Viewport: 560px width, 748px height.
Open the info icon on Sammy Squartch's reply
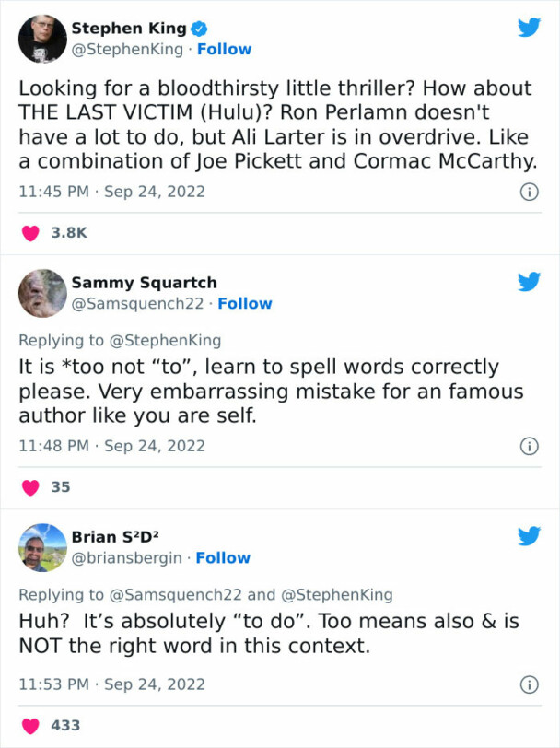tap(530, 446)
